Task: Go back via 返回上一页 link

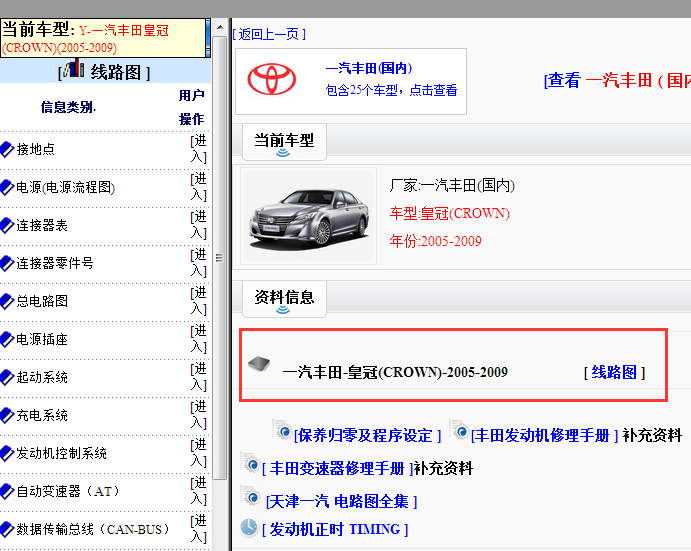Action: coord(269,34)
